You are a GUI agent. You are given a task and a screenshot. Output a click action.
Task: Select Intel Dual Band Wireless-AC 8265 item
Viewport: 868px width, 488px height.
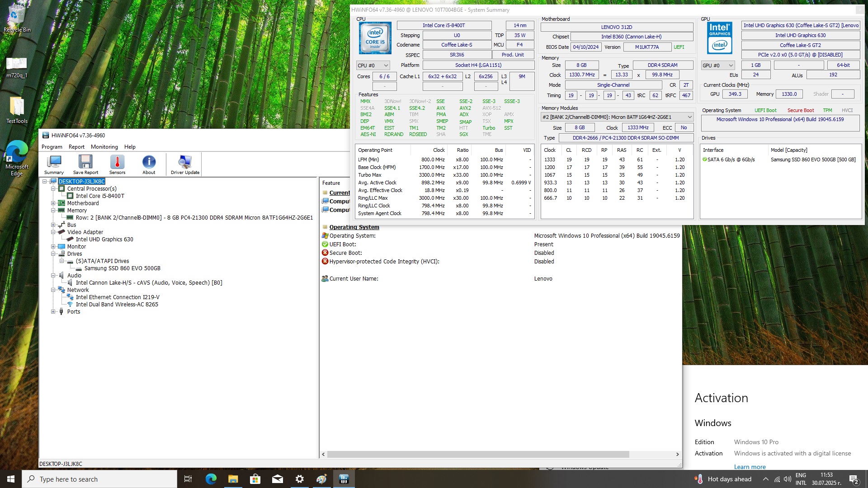117,305
